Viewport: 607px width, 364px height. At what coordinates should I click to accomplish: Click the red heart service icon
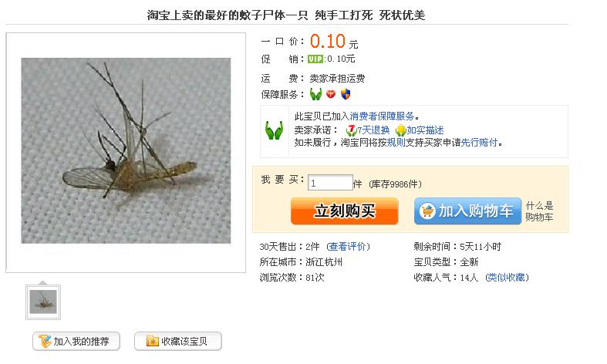[x=331, y=94]
